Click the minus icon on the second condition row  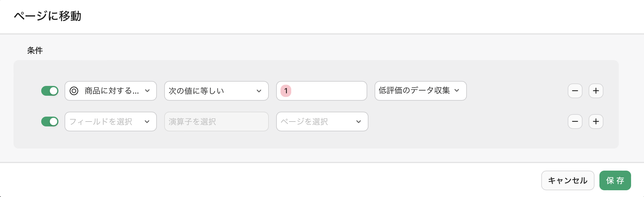575,122
